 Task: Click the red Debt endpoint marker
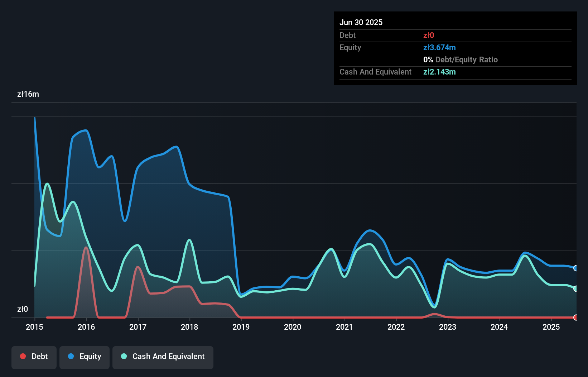coord(575,317)
